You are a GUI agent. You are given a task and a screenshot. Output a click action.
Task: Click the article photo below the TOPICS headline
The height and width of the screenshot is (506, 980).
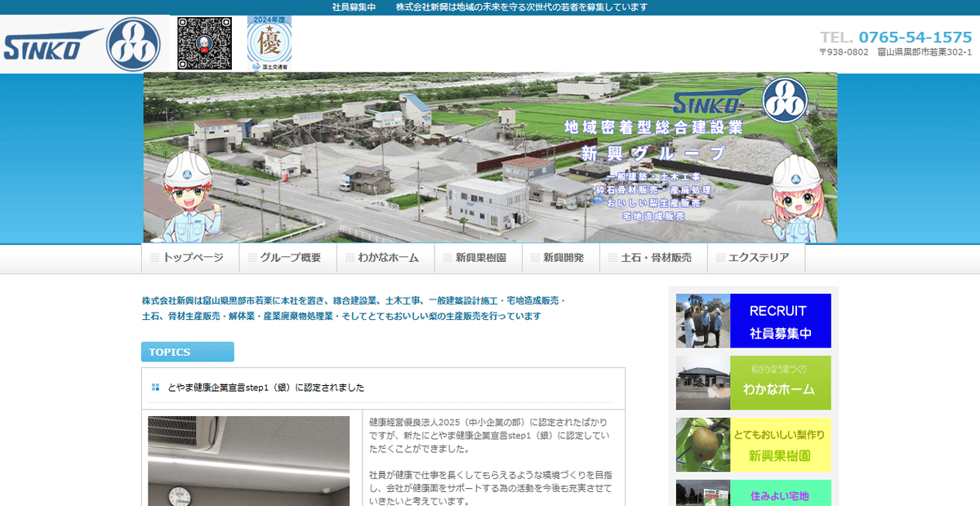(x=248, y=462)
